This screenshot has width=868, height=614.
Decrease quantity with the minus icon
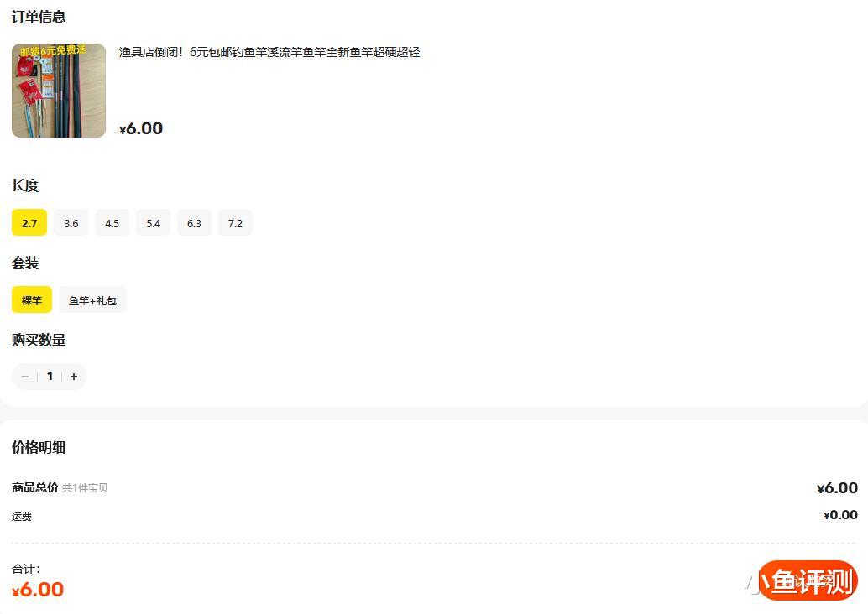25,377
